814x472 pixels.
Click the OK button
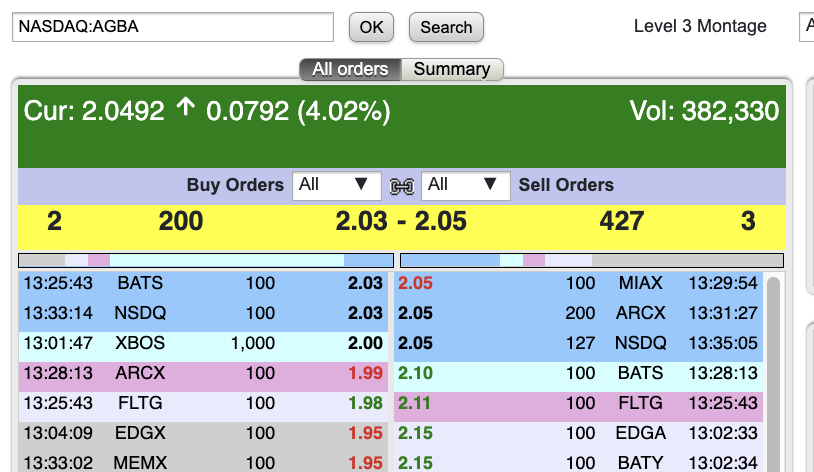coord(371,27)
